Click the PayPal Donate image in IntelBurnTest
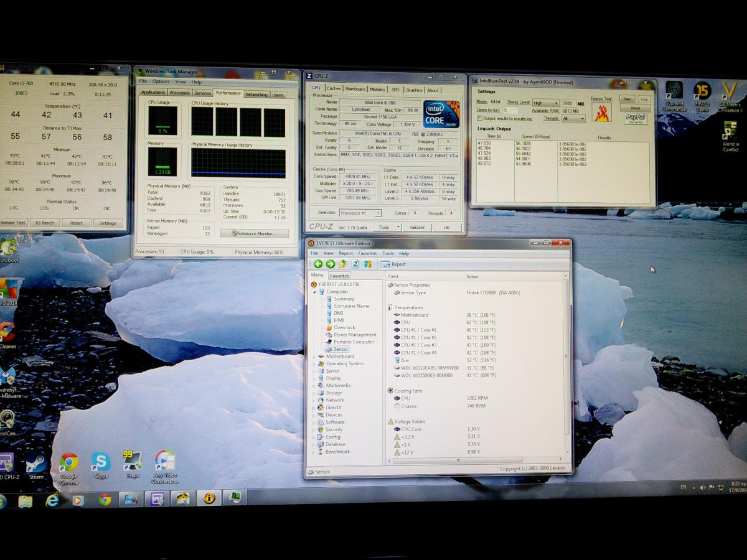The image size is (747, 560). point(636,118)
